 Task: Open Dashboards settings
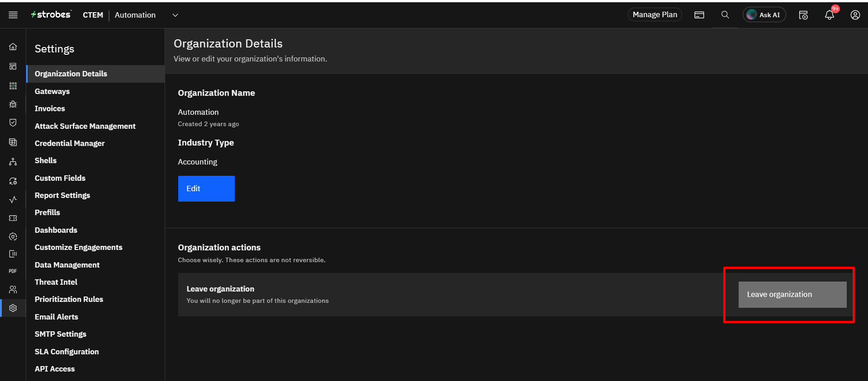[x=56, y=230]
